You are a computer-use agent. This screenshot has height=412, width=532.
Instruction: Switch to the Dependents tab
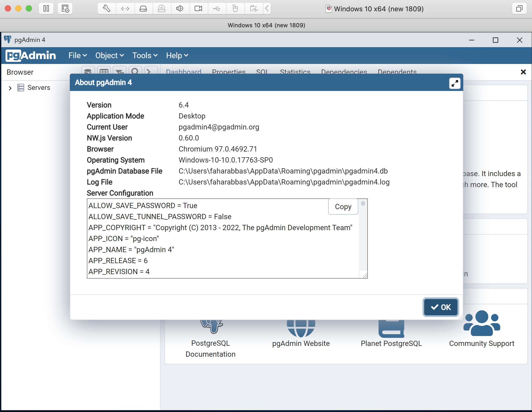coord(397,71)
